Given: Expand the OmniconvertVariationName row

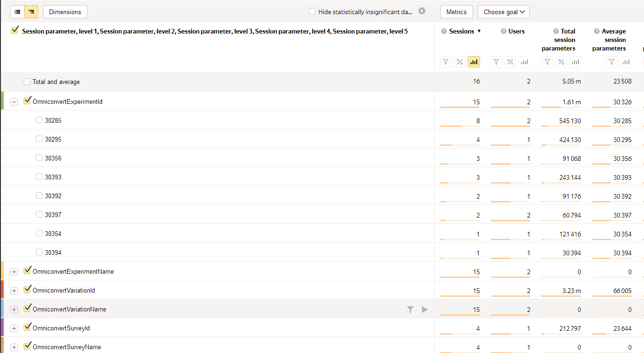Looking at the screenshot, I should pyautogui.click(x=14, y=310).
